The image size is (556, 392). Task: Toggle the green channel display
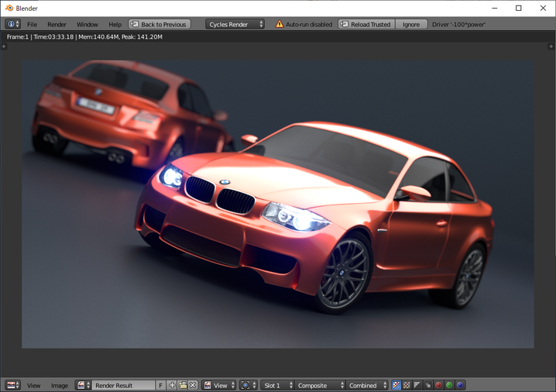tap(449, 385)
